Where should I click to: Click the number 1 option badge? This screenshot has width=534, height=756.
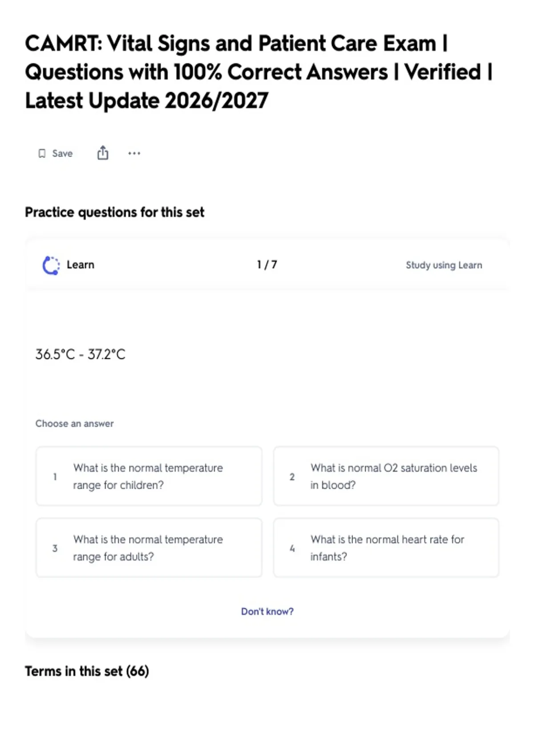(x=55, y=477)
